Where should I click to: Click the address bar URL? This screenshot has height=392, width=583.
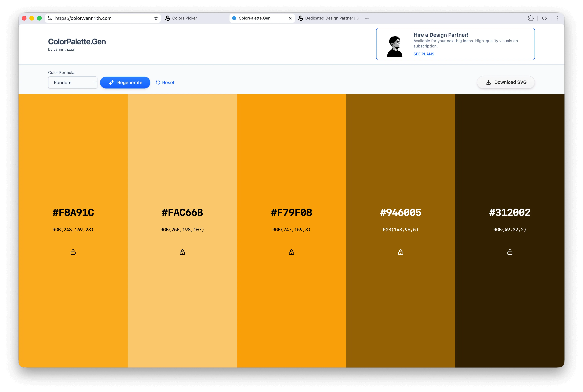tap(83, 18)
